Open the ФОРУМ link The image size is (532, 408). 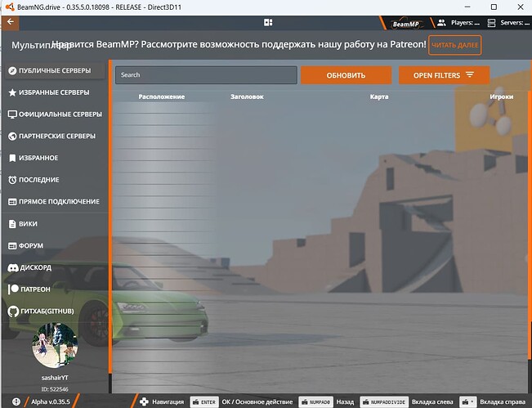pos(55,246)
